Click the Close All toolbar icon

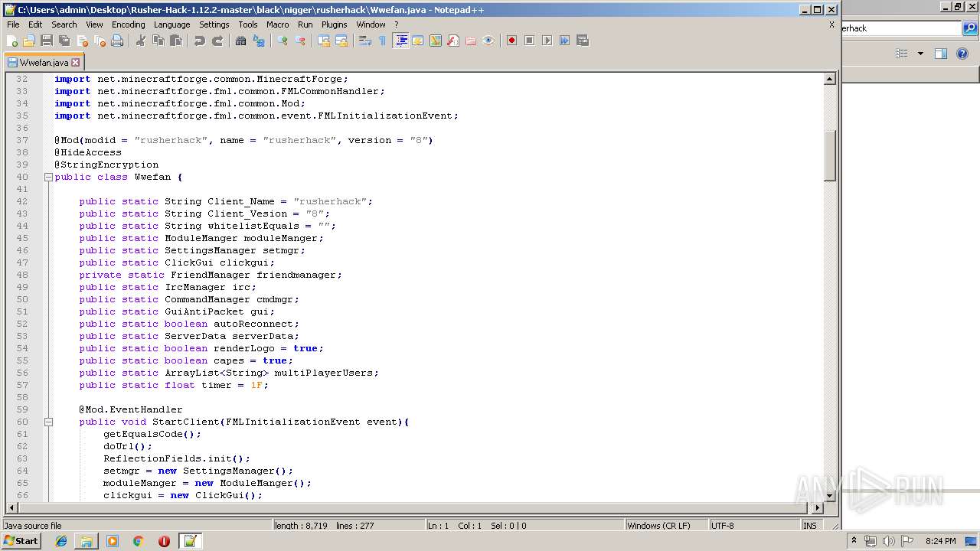tap(100, 41)
